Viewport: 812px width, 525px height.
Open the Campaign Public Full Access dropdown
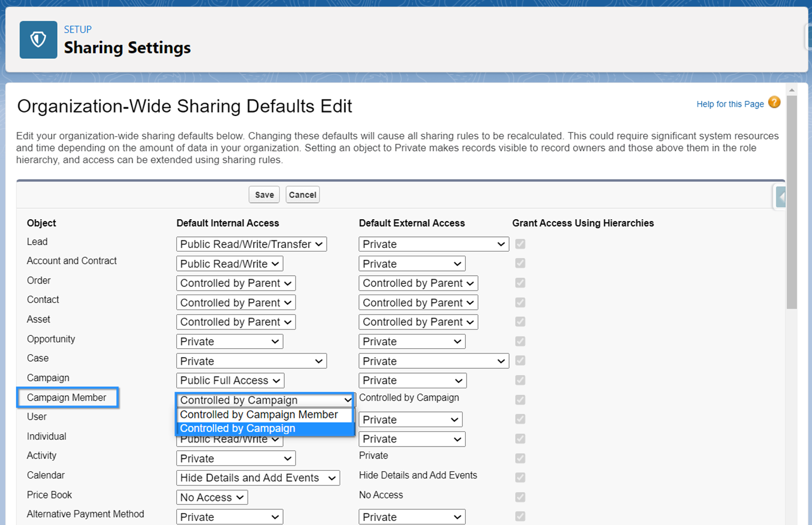click(x=230, y=381)
